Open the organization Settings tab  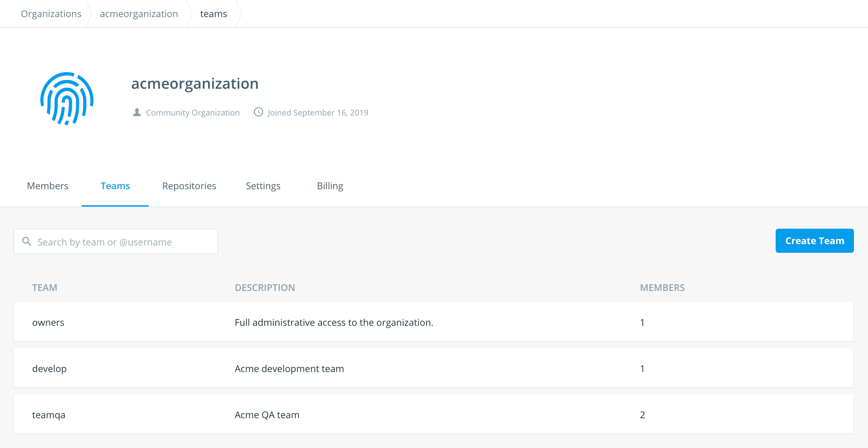(263, 186)
